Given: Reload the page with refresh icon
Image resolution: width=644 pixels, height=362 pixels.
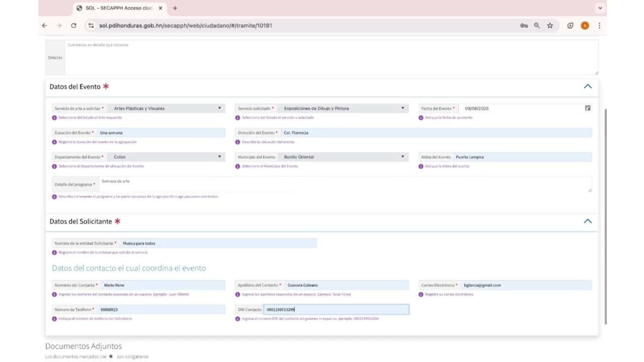Looking at the screenshot, I should pyautogui.click(x=73, y=26).
